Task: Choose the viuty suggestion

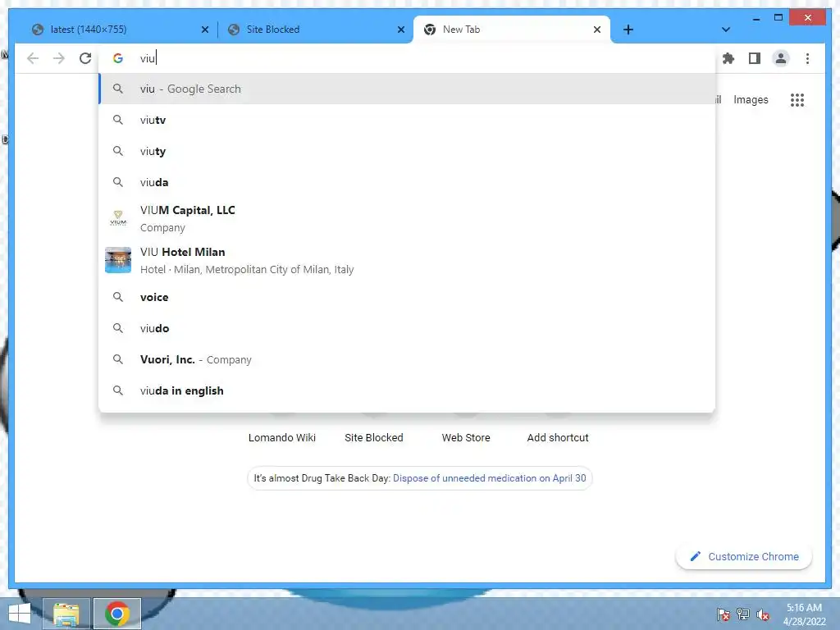Action: (407, 151)
